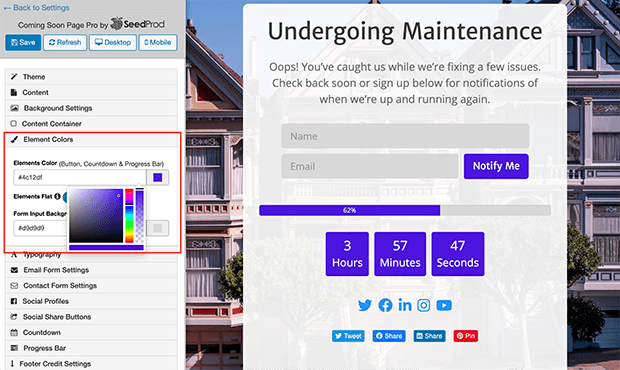Click the Elements Color hex input field
Screen dimensions: 620x370
point(80,177)
